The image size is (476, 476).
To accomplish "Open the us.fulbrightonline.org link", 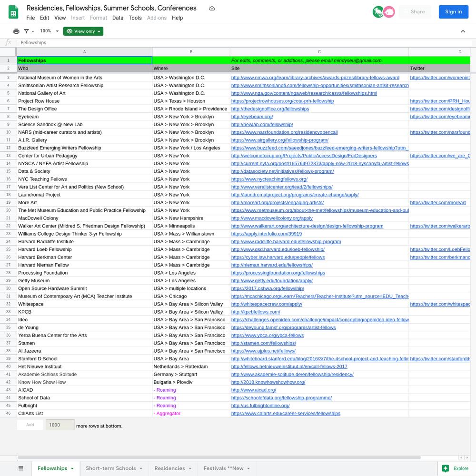I will tap(260, 406).
